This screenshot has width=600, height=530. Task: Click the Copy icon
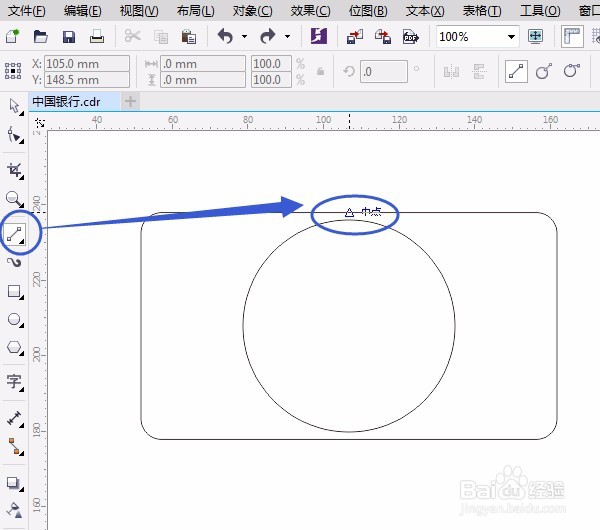point(161,37)
